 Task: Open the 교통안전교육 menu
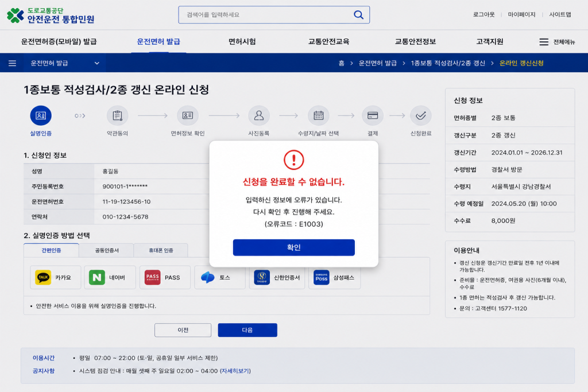coord(328,41)
